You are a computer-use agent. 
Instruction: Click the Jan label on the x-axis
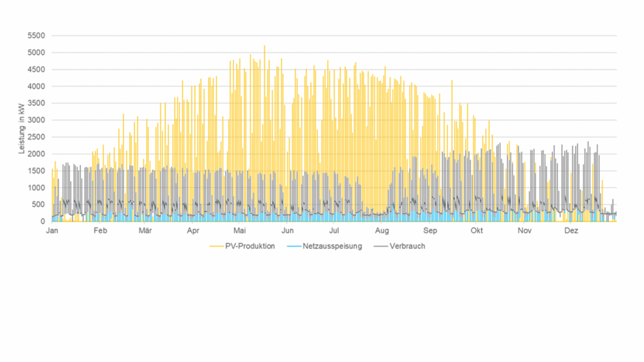point(52,231)
